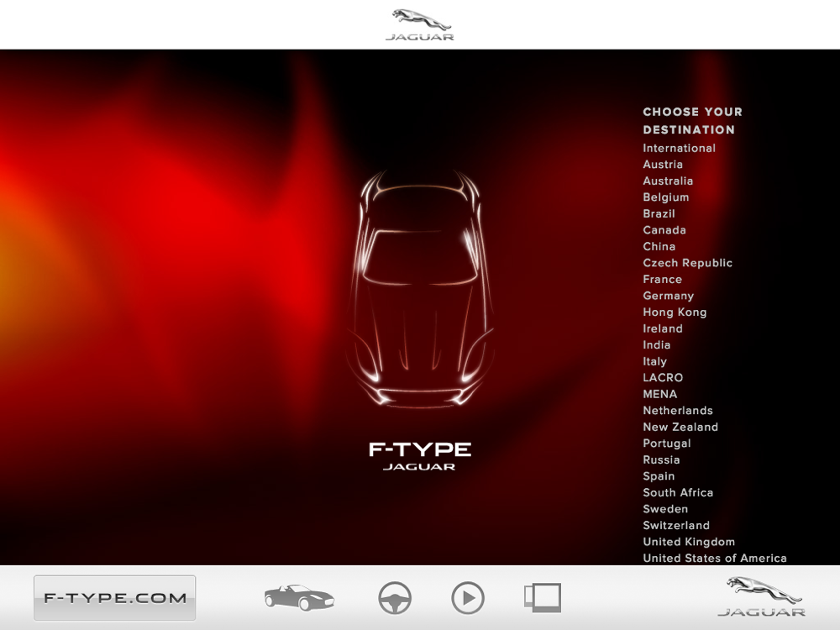Image resolution: width=840 pixels, height=630 pixels.
Task: Select Portugal as destination
Action: pyautogui.click(x=667, y=444)
